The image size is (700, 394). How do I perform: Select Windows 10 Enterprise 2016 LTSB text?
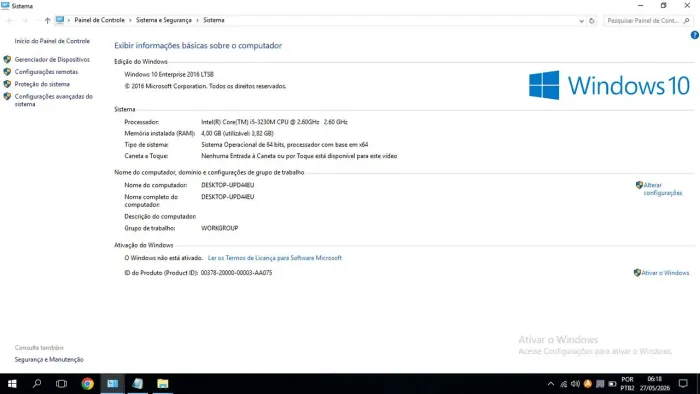click(169, 75)
